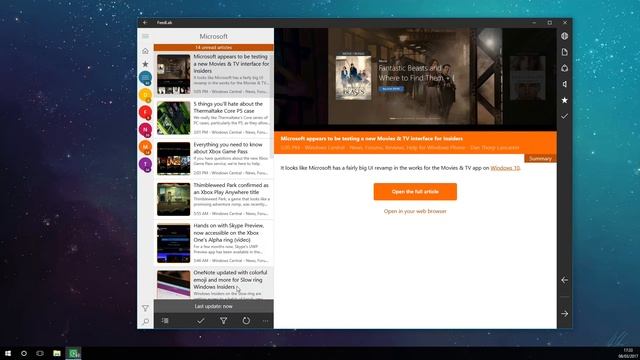
Task: Toggle list selection mode icon
Action: 165,321
